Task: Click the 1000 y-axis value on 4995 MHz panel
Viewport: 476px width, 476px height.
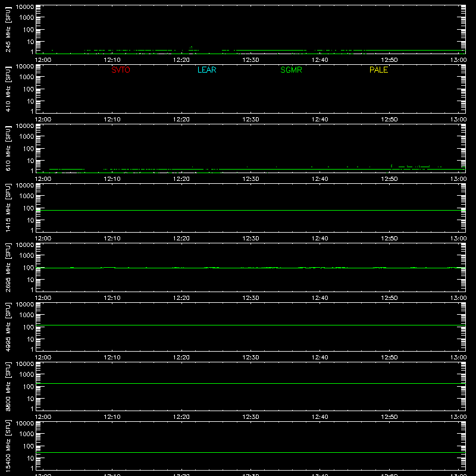Action: click(x=27, y=315)
